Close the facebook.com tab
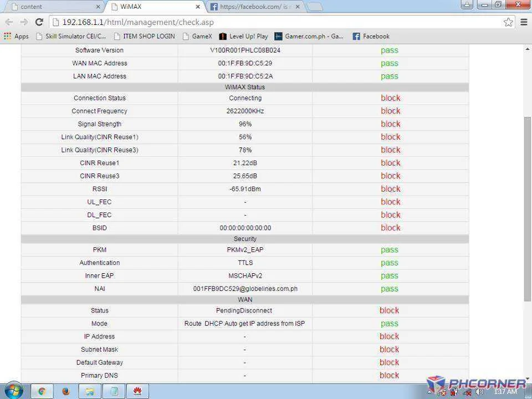Image resolution: width=532 pixels, height=399 pixels. (x=298, y=7)
